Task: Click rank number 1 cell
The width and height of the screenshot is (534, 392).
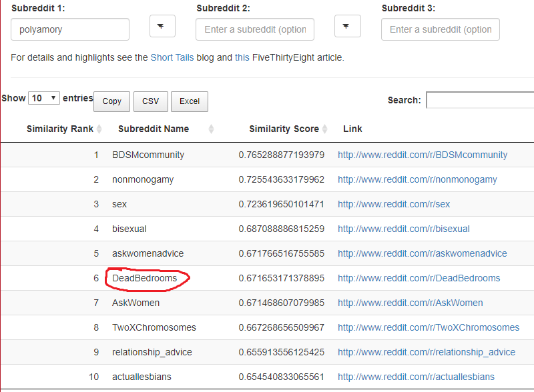Action: click(96, 155)
